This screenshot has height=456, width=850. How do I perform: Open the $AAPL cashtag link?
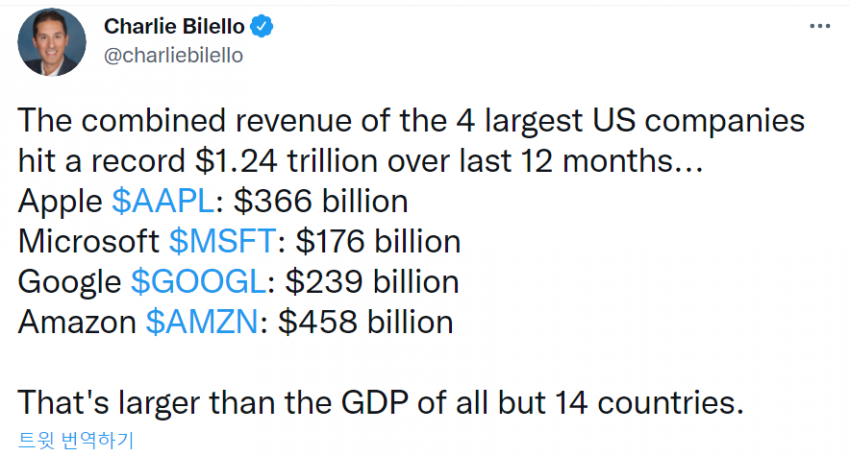click(161, 201)
